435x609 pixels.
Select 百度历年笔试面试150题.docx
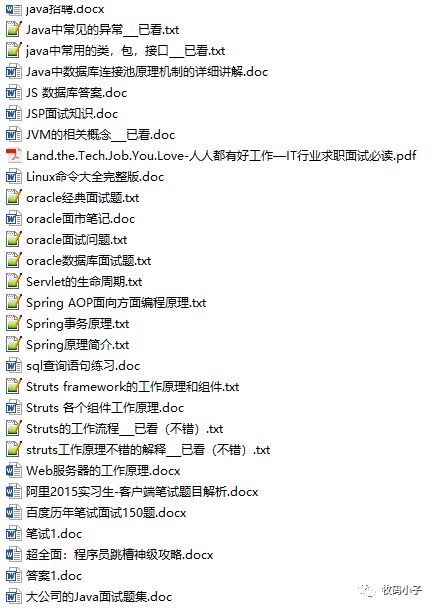pyautogui.click(x=106, y=513)
